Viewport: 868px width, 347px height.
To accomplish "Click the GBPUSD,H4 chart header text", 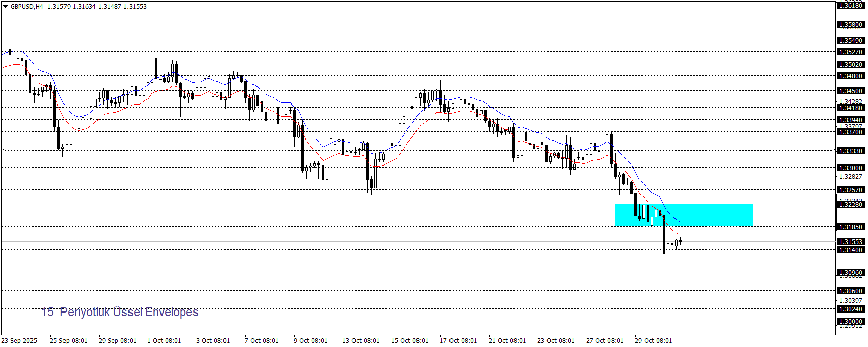I will (78, 6).
